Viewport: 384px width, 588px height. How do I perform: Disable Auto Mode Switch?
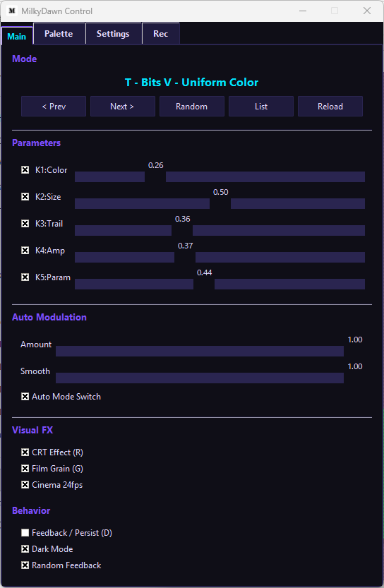25,397
